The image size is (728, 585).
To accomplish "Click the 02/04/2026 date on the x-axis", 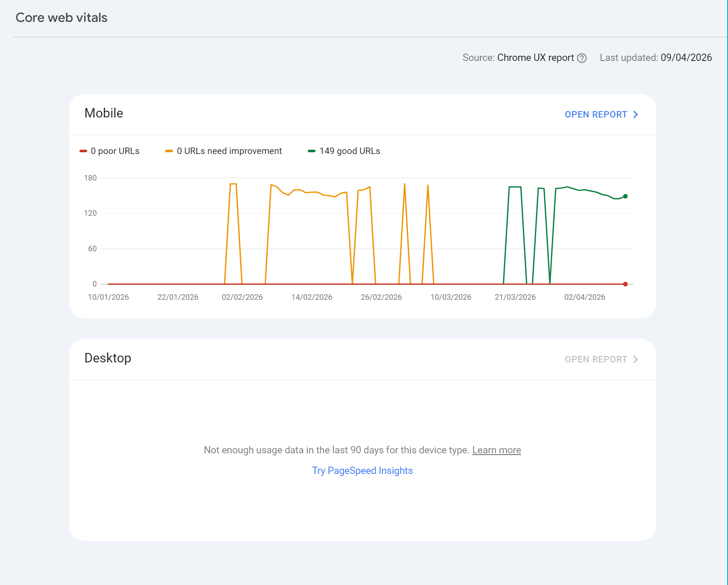I will [x=585, y=297].
